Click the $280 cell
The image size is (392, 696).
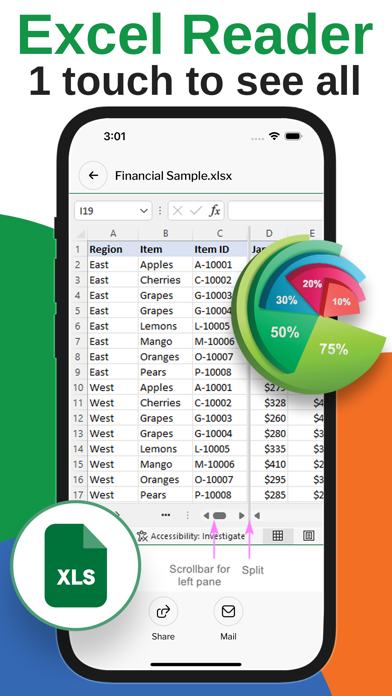[269, 434]
